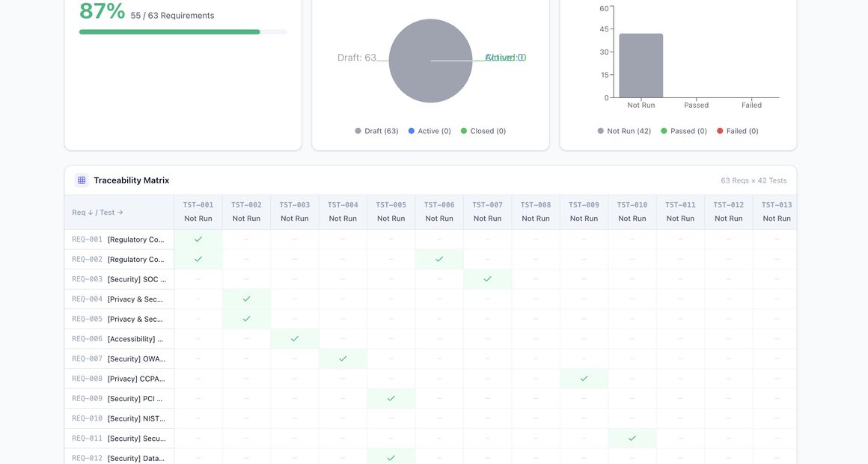This screenshot has width=868, height=464.
Task: Click the 'Req ↓ / Test →' header cell
Action: (97, 213)
